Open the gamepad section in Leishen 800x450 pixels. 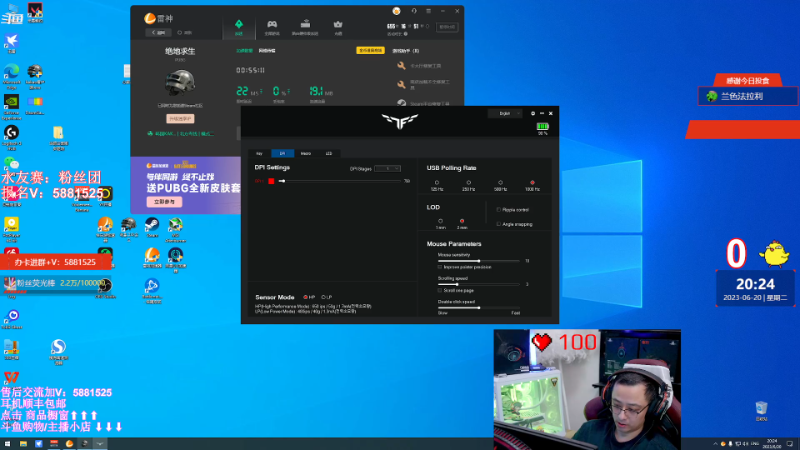(272, 27)
